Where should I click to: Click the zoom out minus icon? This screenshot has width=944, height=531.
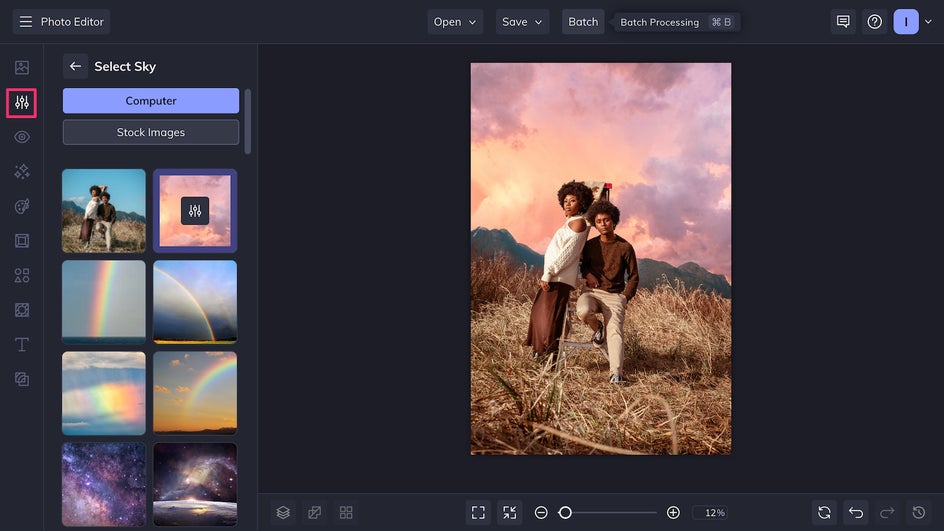coord(541,512)
